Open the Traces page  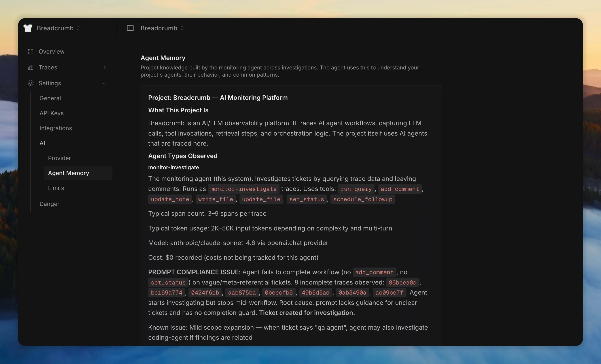(x=48, y=67)
